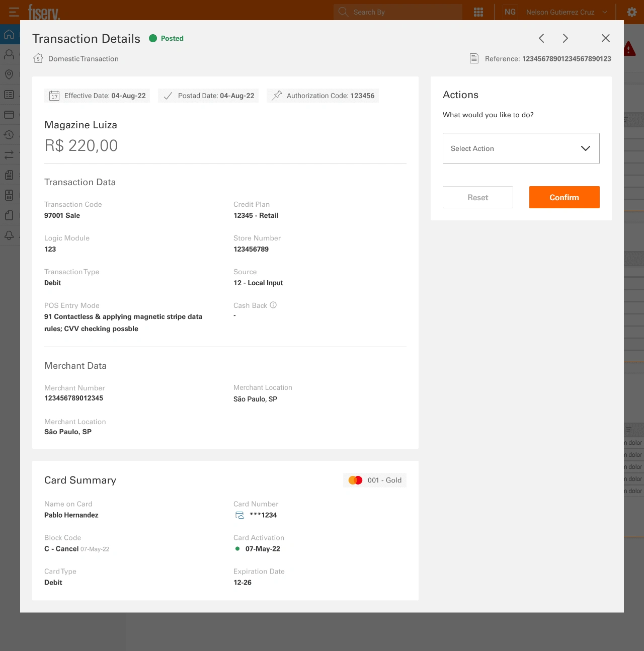Click the transfer arrows sidebar icon
The image size is (644, 651).
coord(9,155)
